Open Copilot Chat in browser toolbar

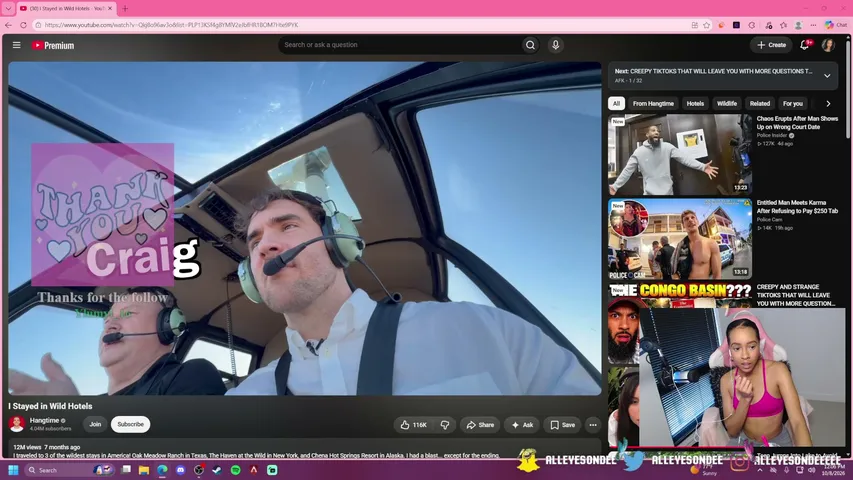[x=836, y=25]
